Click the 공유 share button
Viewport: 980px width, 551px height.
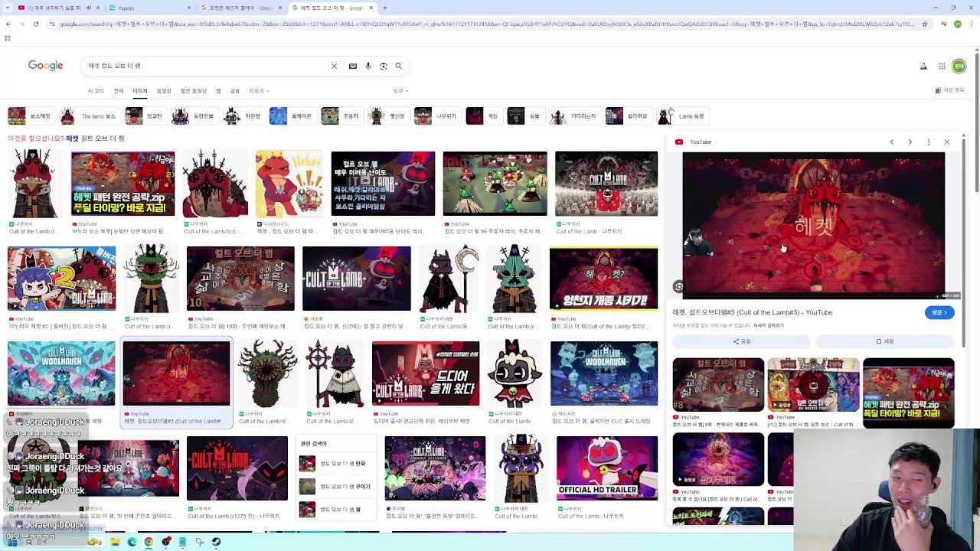click(x=742, y=341)
